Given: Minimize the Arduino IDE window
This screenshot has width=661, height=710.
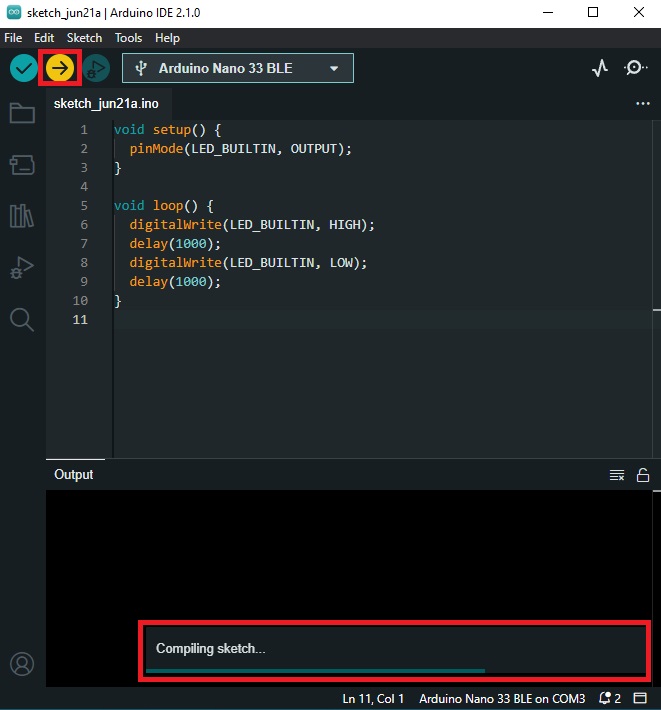Looking at the screenshot, I should click(x=548, y=13).
